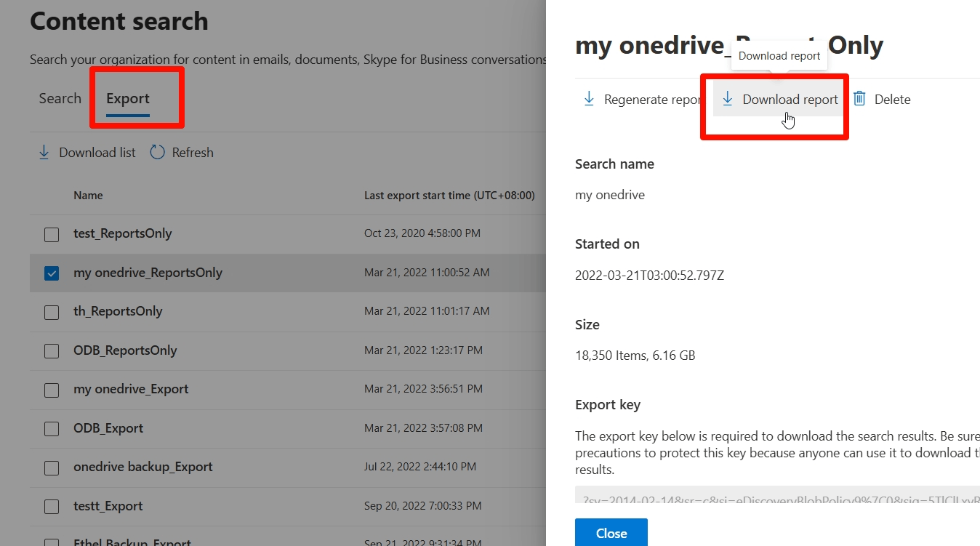Viewport: 980px width, 546px height.
Task: Sort by the Name column header
Action: 88,196
